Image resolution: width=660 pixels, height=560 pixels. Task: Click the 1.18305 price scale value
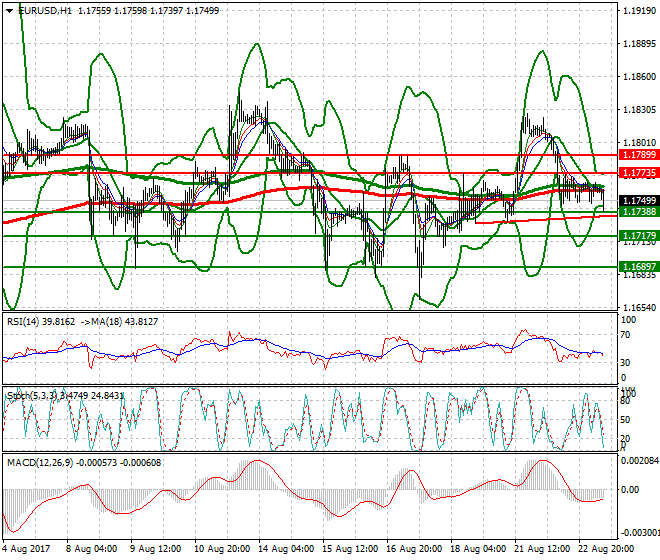639,109
